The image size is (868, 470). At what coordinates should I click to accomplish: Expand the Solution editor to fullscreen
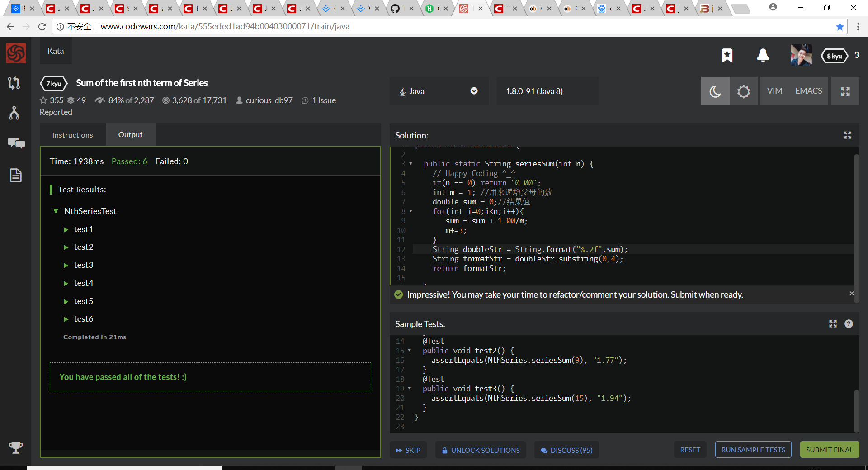848,135
